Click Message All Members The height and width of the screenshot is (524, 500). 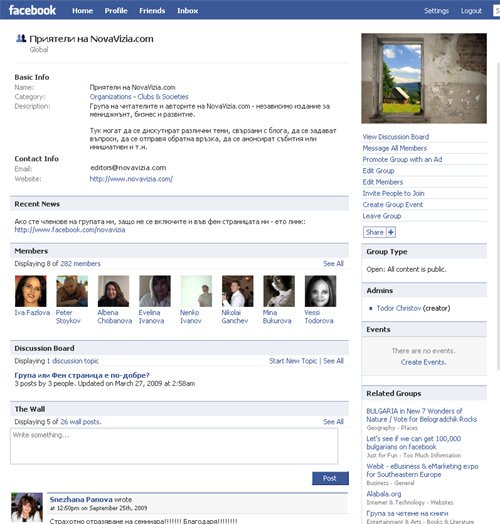point(395,148)
